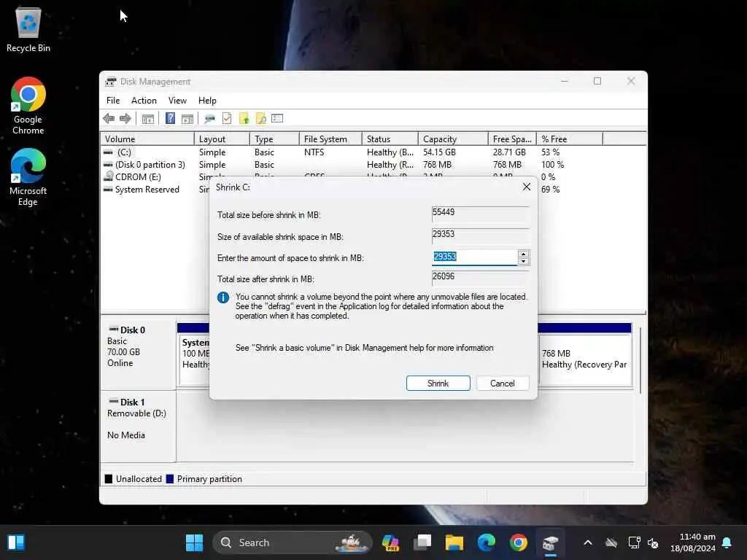This screenshot has width=747, height=560.
Task: Open the Windows Start button
Action: pos(194,542)
